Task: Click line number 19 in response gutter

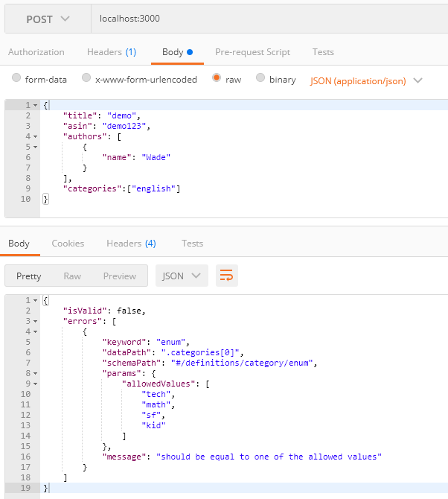Action: pos(25,488)
